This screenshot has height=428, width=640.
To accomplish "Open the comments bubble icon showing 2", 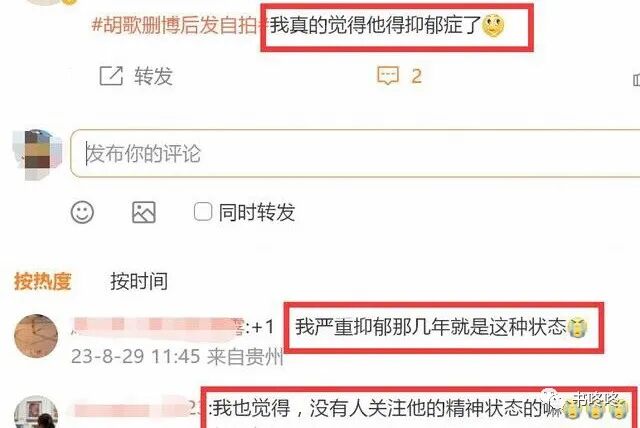I will (388, 76).
